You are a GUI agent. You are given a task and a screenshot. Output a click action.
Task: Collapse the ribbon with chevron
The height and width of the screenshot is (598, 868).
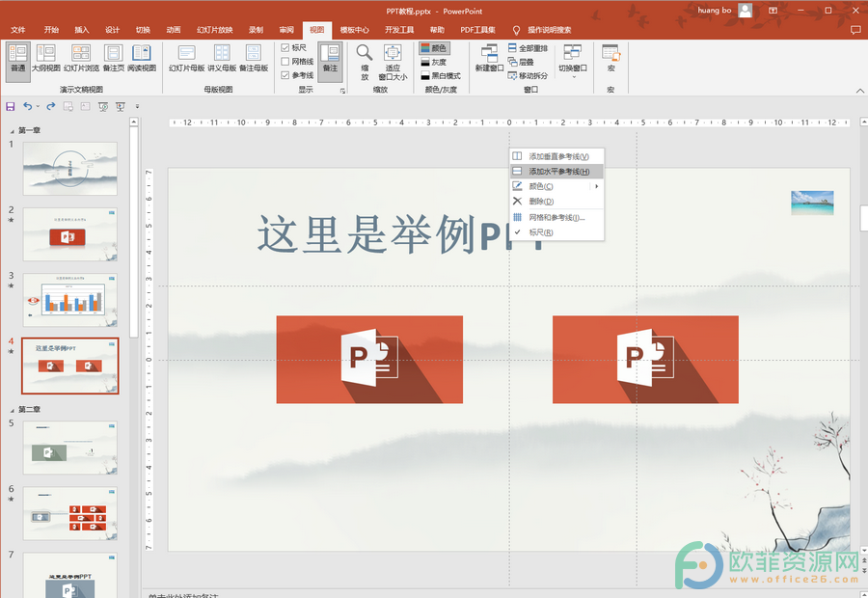(859, 91)
